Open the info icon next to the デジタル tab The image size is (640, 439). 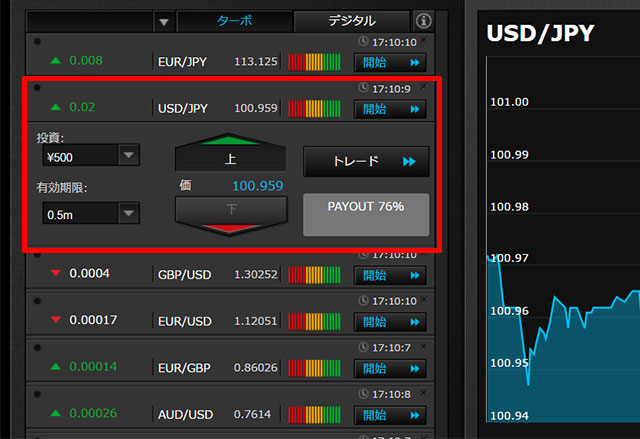point(423,20)
